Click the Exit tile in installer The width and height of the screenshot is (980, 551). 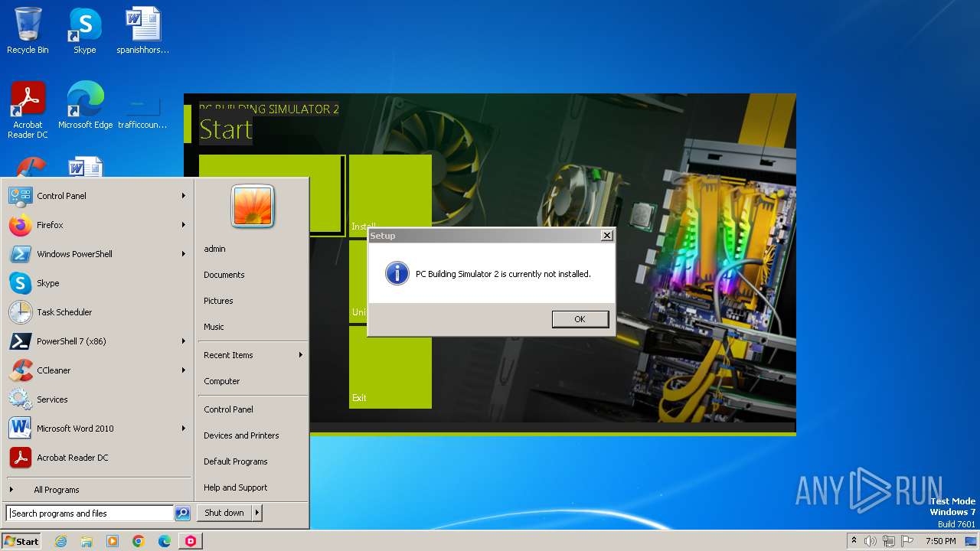390,367
